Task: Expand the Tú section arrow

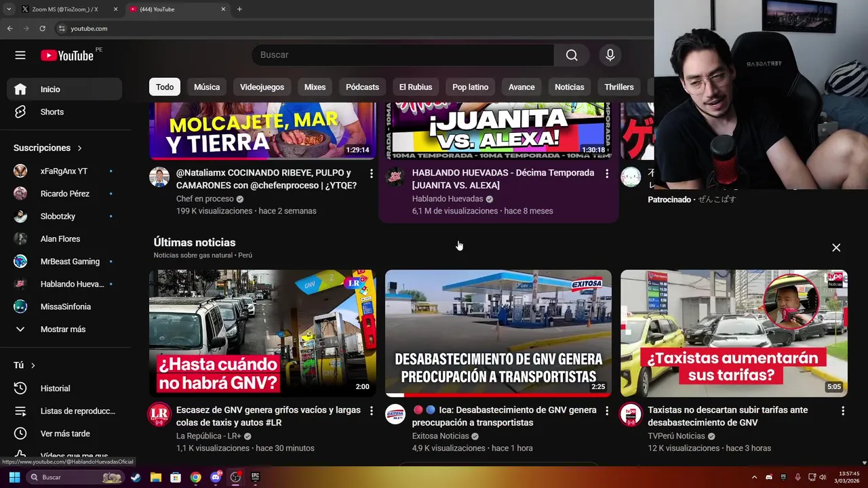Action: [33, 365]
